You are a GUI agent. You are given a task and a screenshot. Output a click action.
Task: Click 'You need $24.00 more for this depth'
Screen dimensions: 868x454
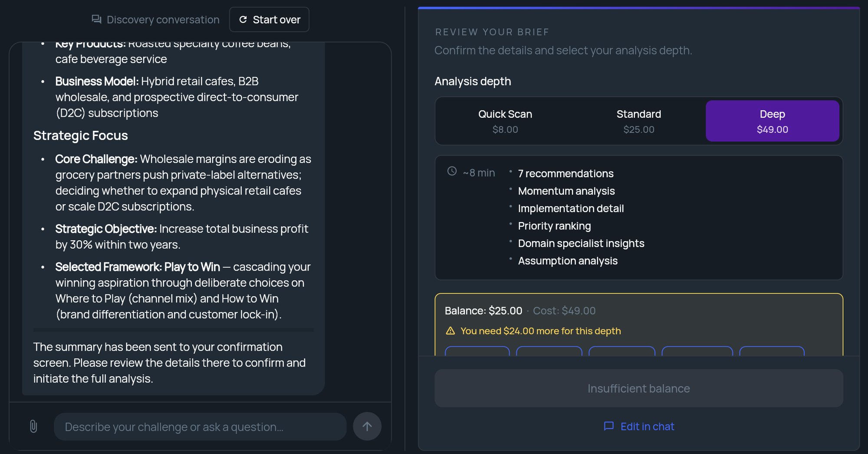541,331
